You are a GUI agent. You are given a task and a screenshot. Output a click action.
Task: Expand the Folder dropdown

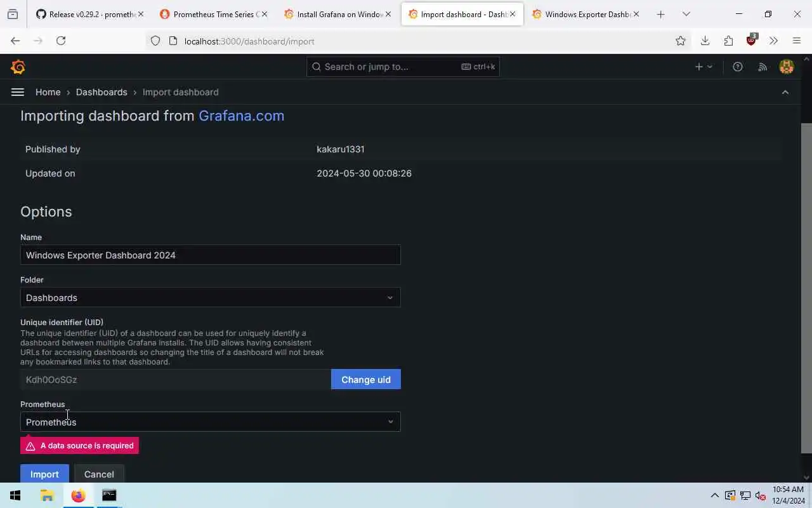(x=210, y=297)
